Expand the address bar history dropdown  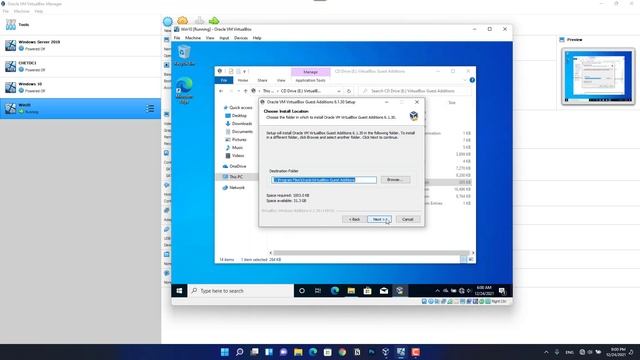(x=339, y=91)
